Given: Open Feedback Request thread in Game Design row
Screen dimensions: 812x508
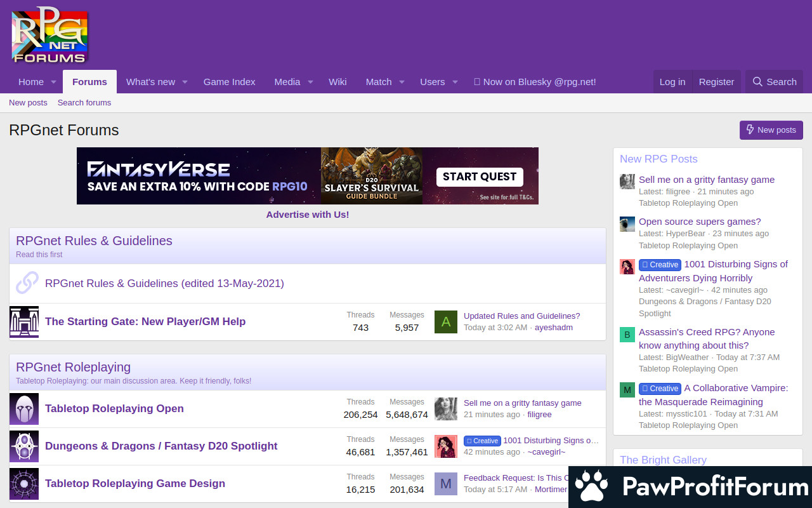Looking at the screenshot, I should [515, 478].
